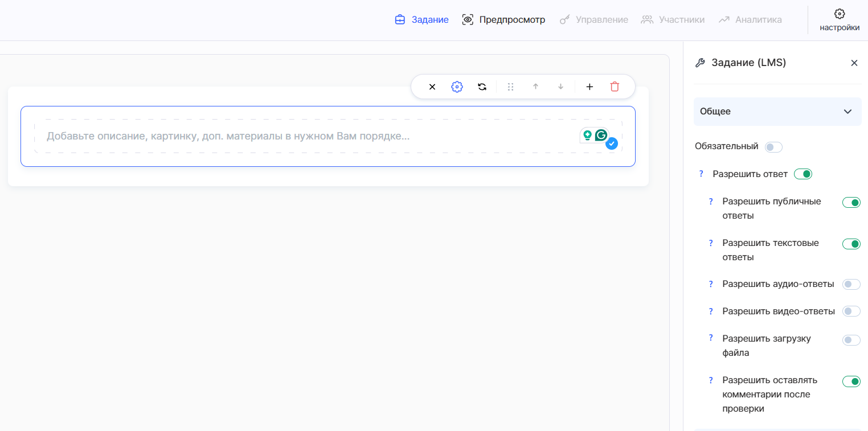Disable the Разрешить ответ toggle

[x=803, y=174]
